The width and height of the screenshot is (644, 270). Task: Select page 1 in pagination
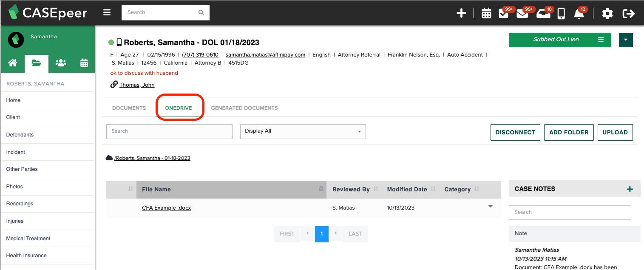pos(322,234)
